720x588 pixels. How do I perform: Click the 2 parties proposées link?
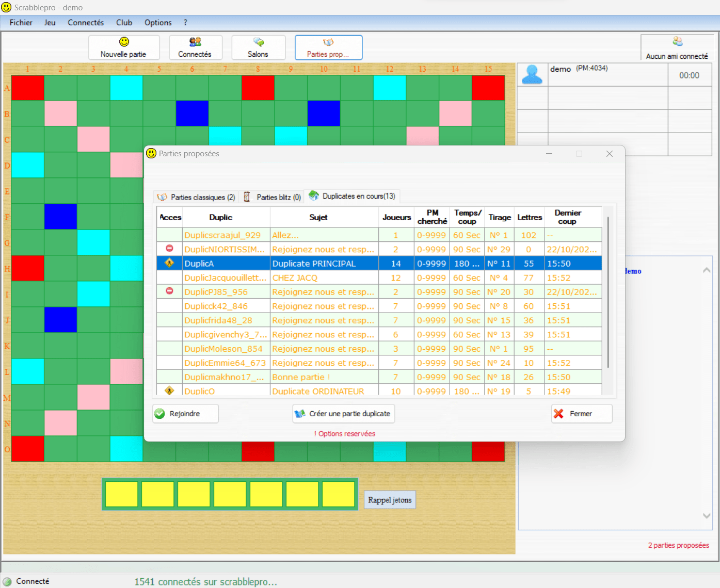click(x=679, y=545)
